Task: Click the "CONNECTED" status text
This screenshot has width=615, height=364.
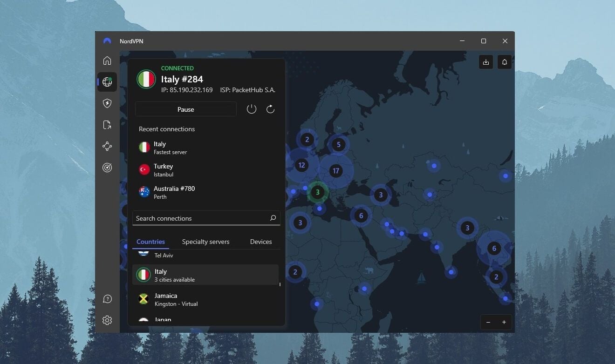Action: tap(178, 68)
